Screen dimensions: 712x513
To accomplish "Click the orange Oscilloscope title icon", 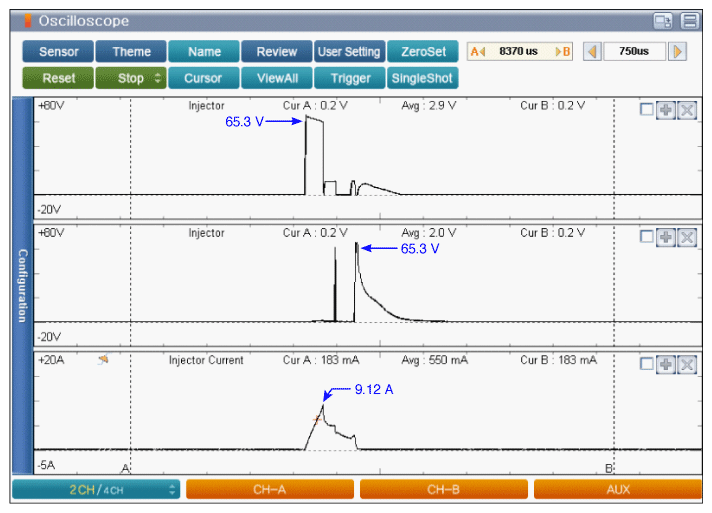I will click(28, 20).
